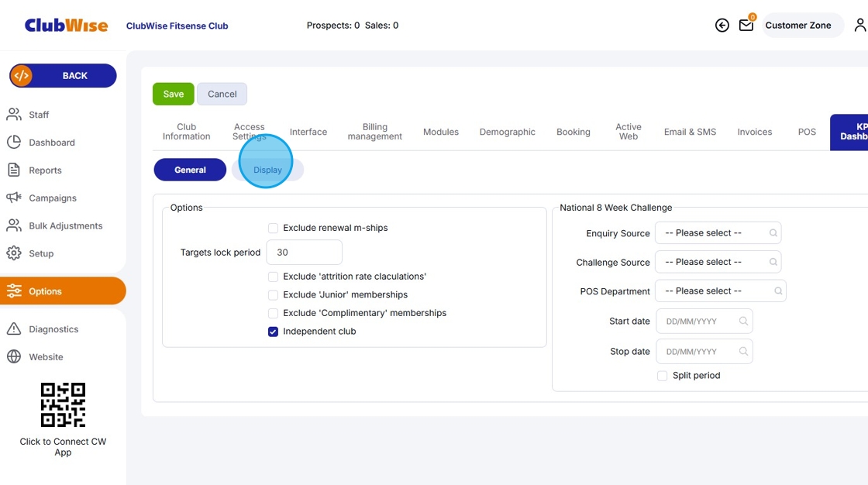Tick Exclude 'attrition rate claculations' checkbox

click(x=273, y=277)
